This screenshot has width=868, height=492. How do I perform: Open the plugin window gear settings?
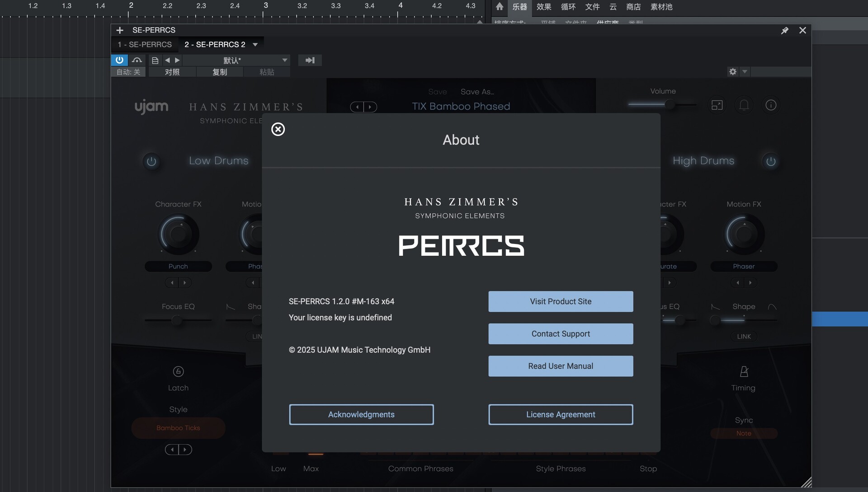(733, 71)
